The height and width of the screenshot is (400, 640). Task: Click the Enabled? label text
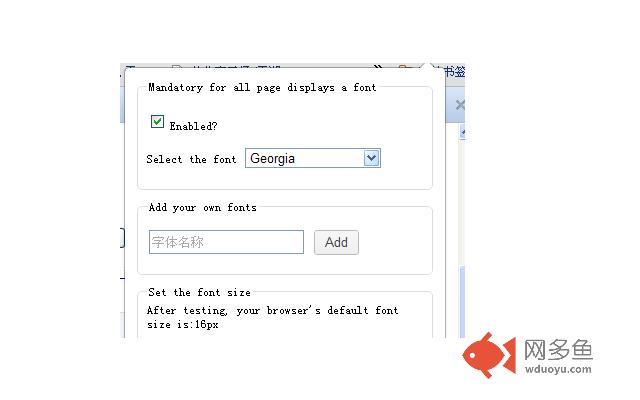(193, 126)
